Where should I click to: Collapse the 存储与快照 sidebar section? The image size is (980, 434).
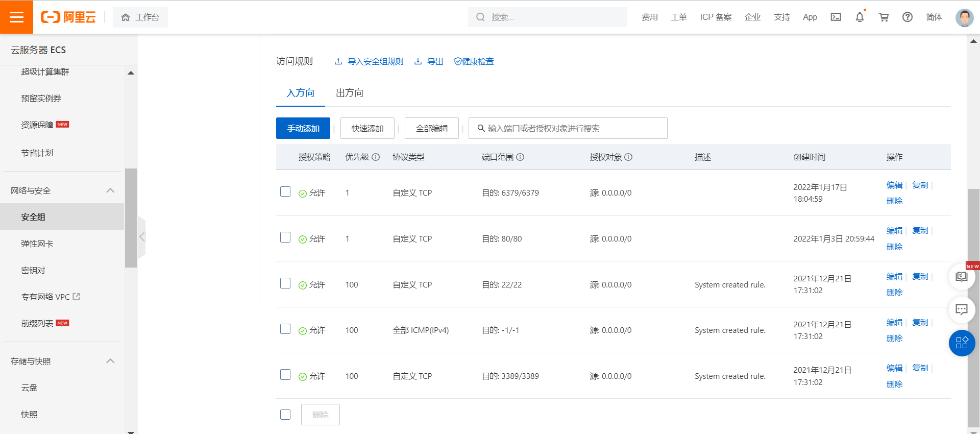(110, 361)
